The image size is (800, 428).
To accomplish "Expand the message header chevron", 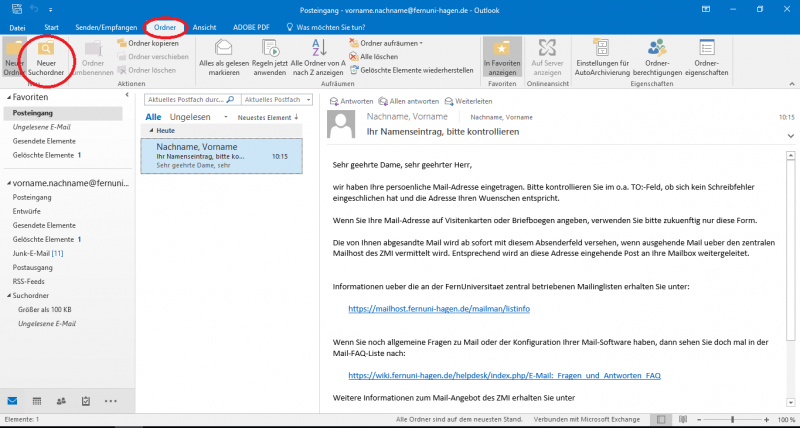I will click(790, 136).
